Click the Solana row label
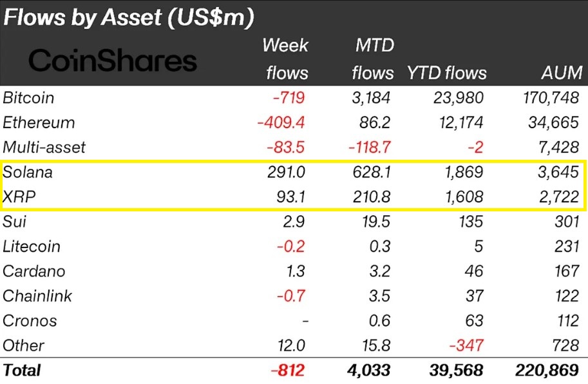 click(28, 173)
